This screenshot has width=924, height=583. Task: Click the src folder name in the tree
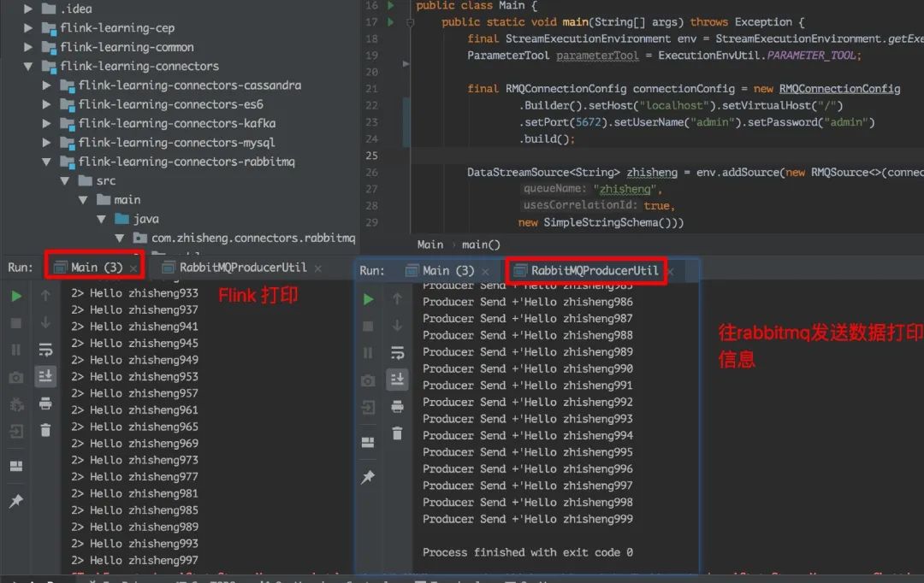106,180
